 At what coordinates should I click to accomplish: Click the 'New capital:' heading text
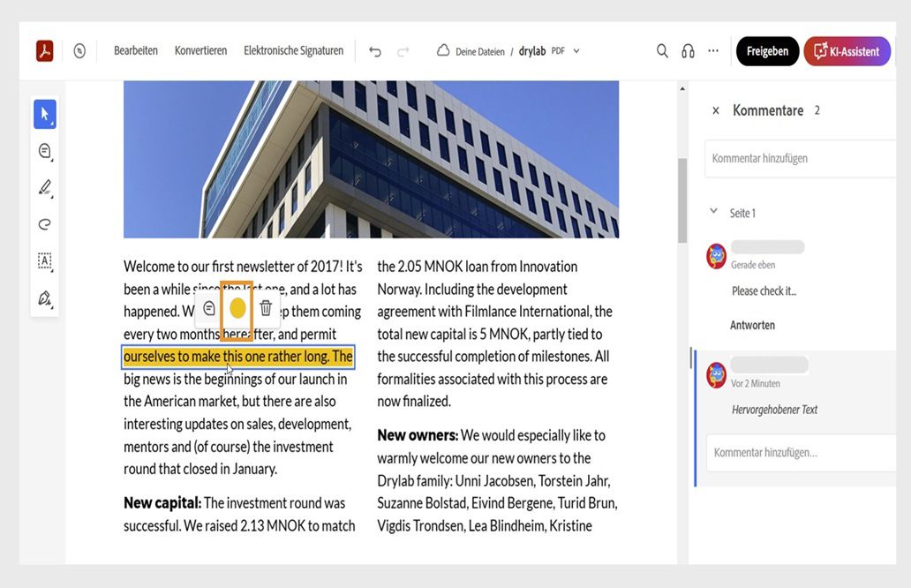(x=162, y=503)
